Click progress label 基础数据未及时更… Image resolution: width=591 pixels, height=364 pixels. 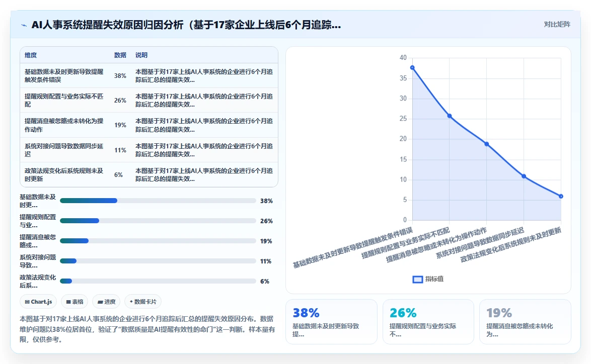38,201
